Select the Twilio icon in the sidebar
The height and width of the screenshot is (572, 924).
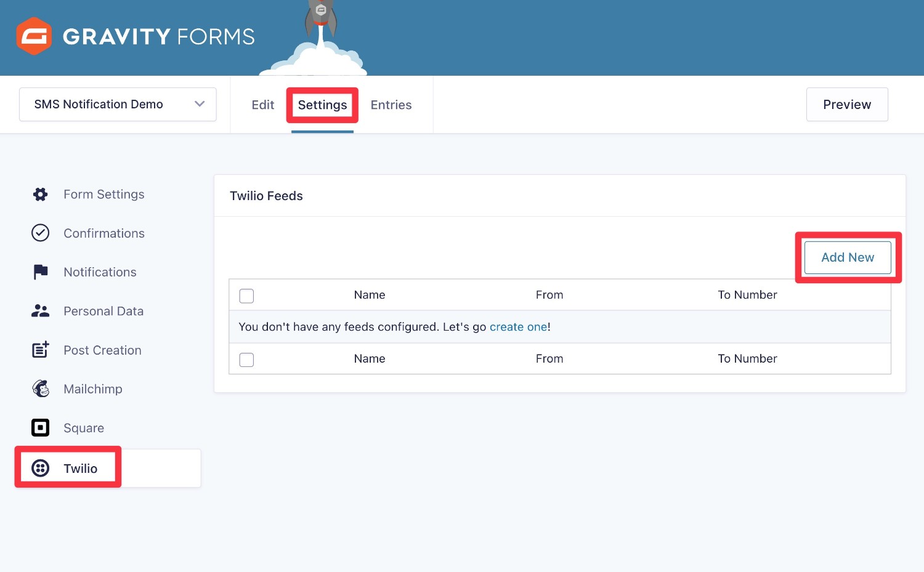[x=39, y=468]
